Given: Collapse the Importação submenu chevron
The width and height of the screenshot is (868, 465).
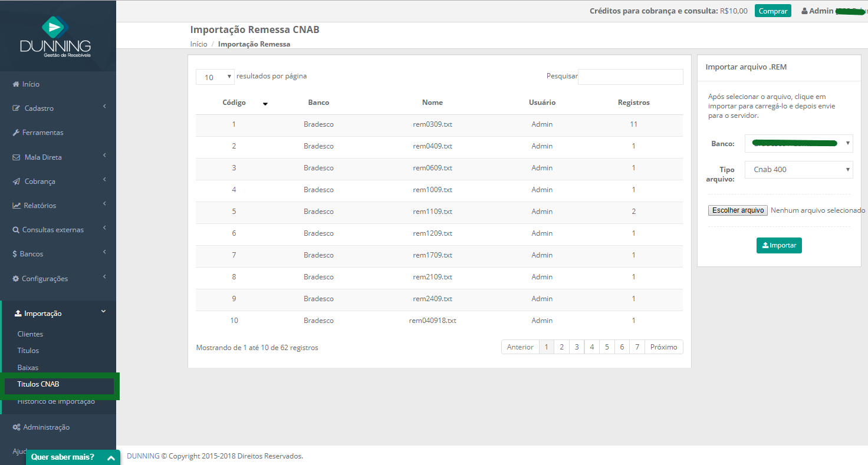Looking at the screenshot, I should pyautogui.click(x=104, y=312).
